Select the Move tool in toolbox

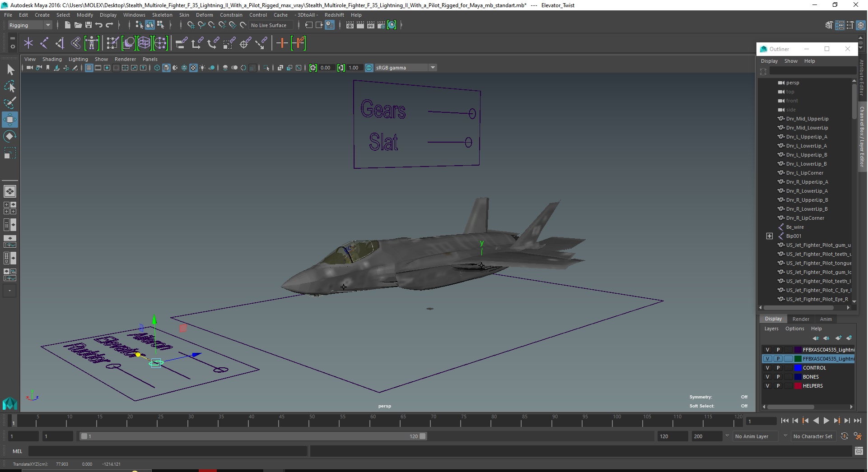(10, 120)
